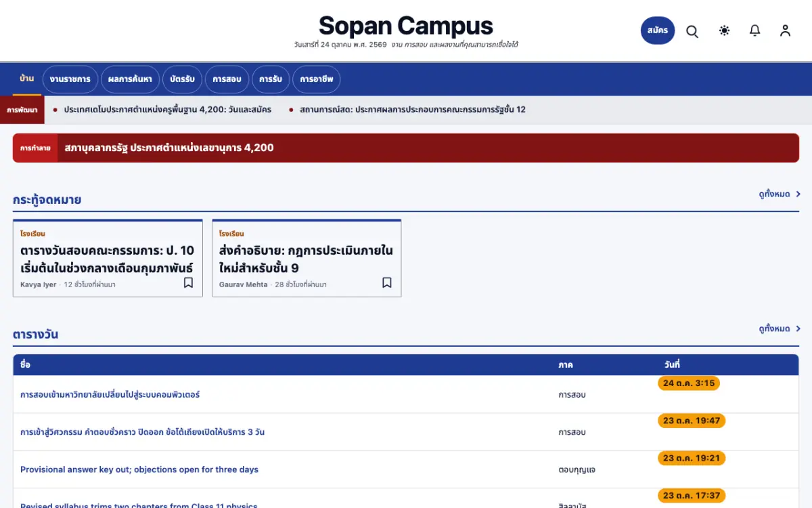Click the Sopan Campus site title

(406, 26)
